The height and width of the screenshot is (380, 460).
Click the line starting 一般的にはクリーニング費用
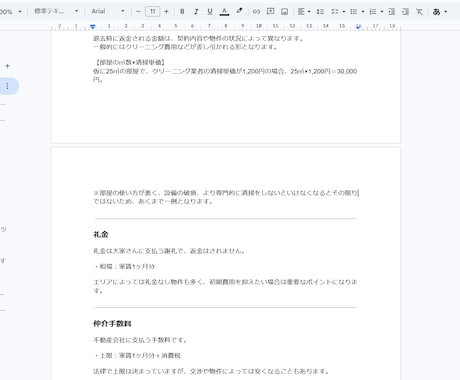(185, 47)
